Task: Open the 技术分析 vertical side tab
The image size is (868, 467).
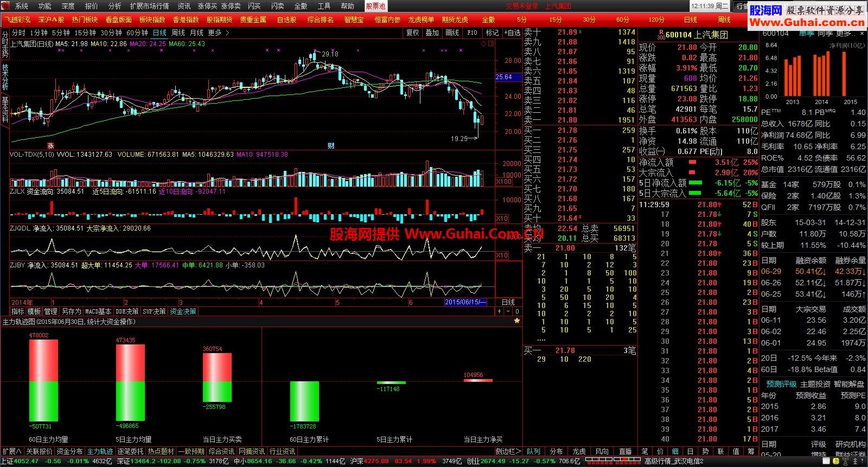Action: 5,77
